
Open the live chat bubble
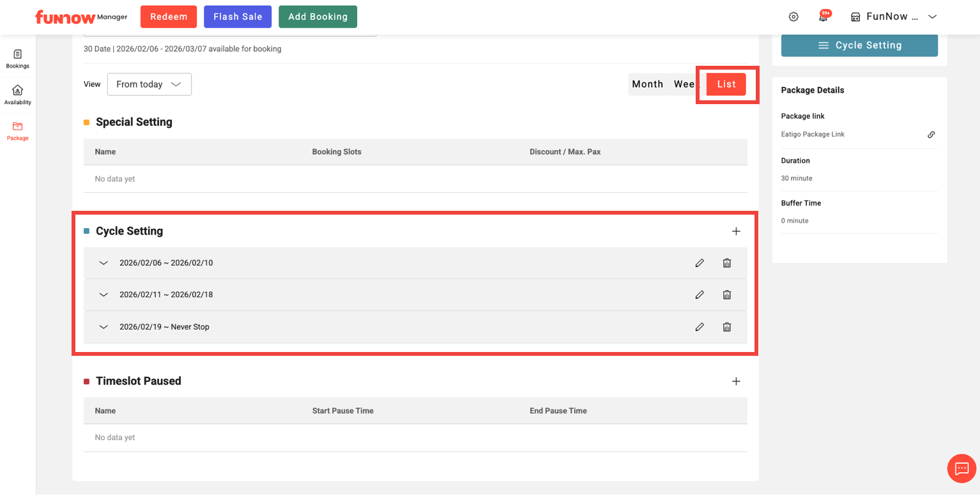(961, 469)
